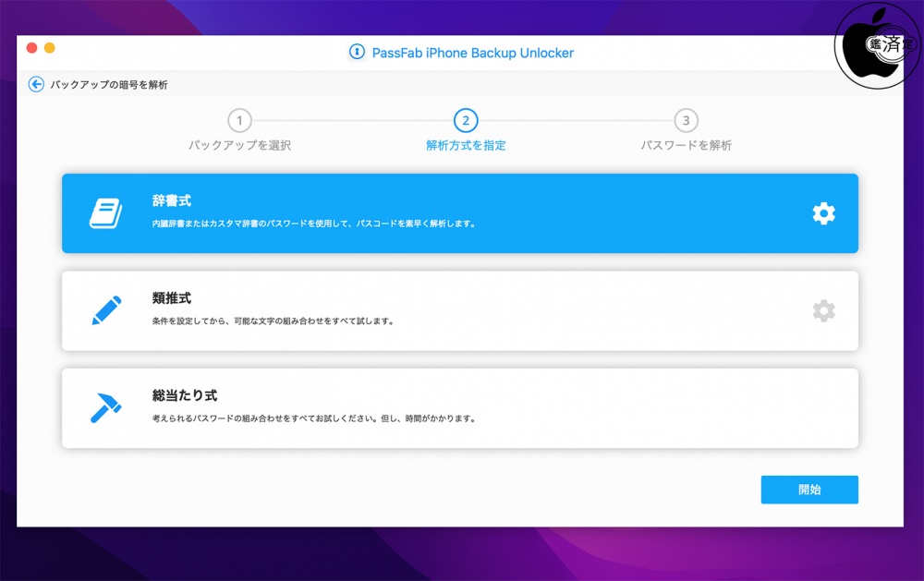Click the 総当たり式 description text
Image resolution: width=924 pixels, height=581 pixels.
(x=314, y=418)
